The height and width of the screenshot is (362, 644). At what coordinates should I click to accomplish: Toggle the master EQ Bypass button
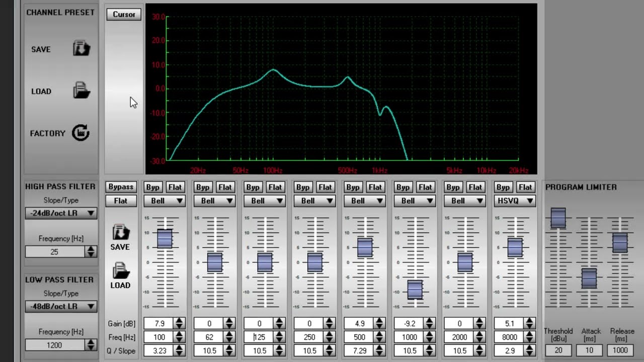121,187
